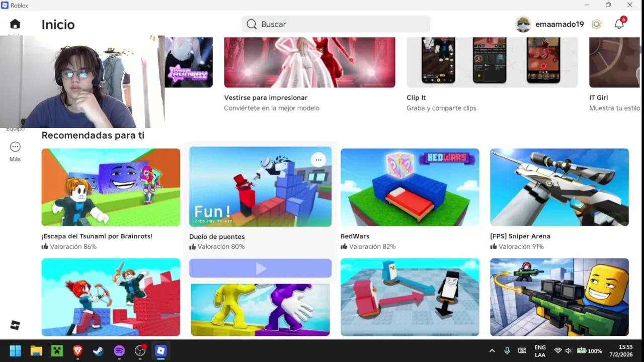Open the Minecraft taskbar icon

point(57,351)
